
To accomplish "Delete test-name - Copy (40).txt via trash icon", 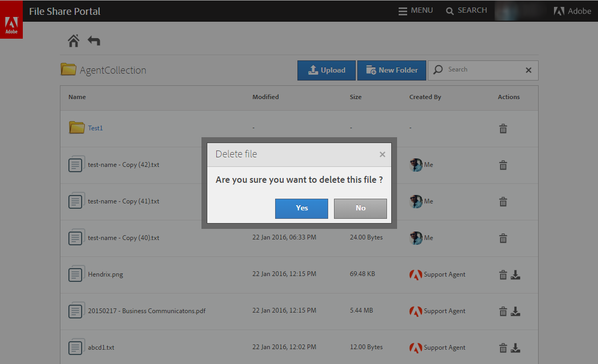I will pyautogui.click(x=503, y=238).
